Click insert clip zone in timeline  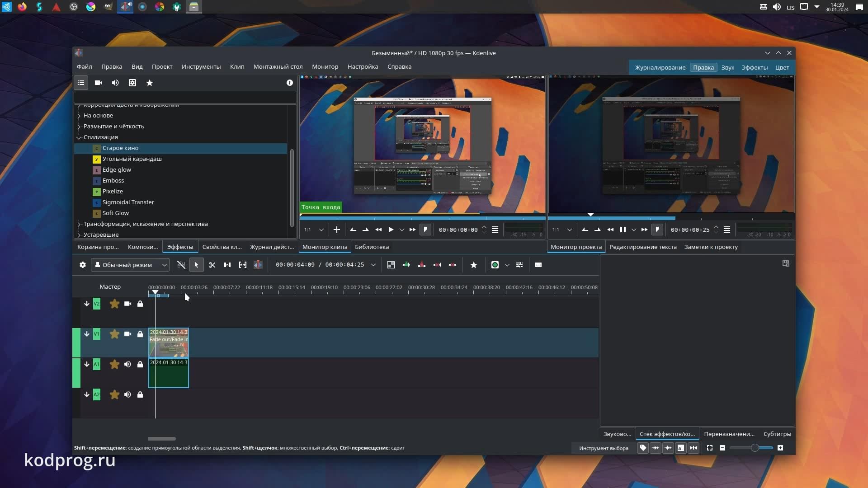[x=406, y=265]
